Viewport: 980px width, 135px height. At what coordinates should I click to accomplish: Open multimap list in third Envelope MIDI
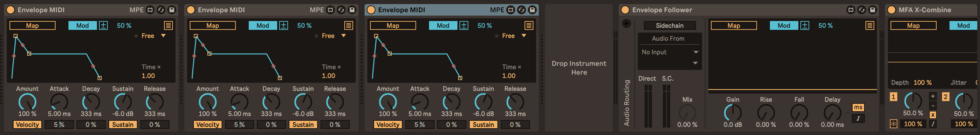coord(529,25)
